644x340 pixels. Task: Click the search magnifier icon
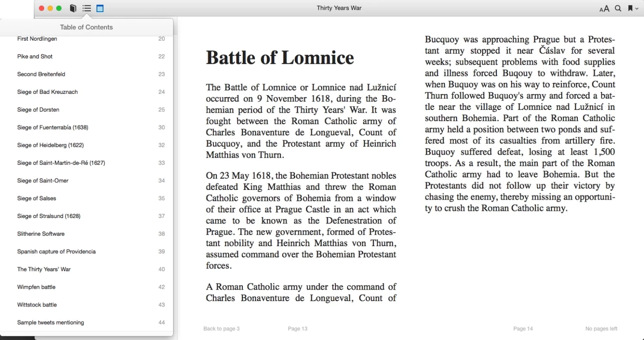pos(618,8)
